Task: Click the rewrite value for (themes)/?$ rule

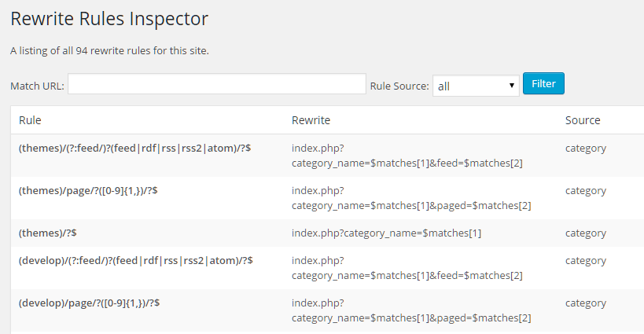Action: point(386,233)
